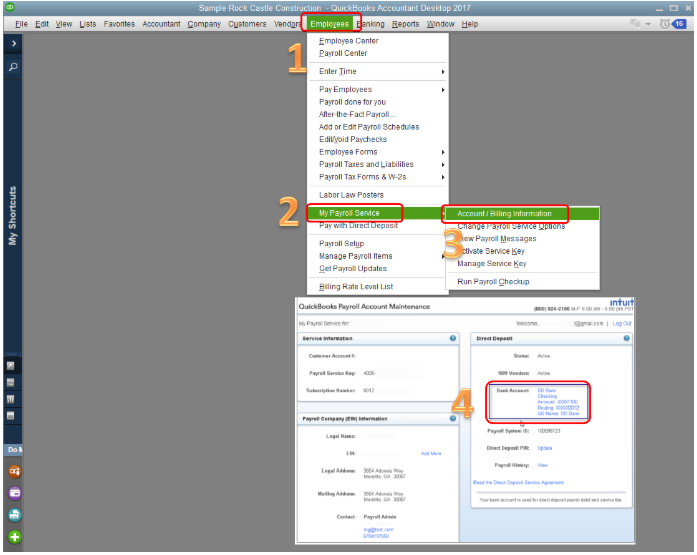The height and width of the screenshot is (555, 697).
Task: Select After-the-Fact Payroll entry
Action: [x=357, y=114]
